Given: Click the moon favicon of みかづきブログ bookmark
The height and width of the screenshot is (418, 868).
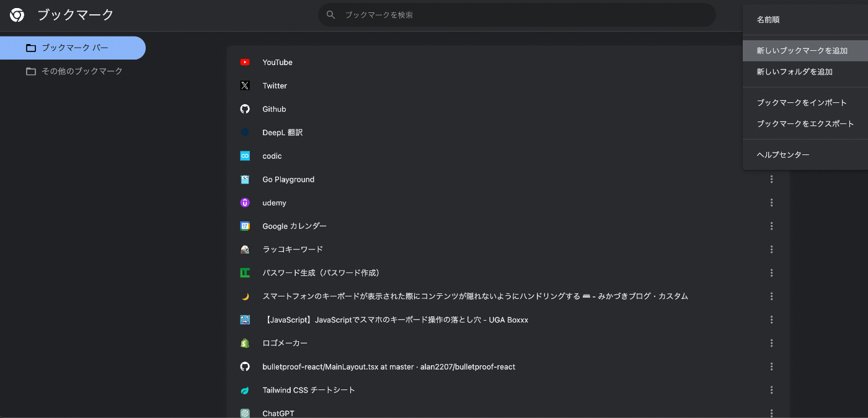Looking at the screenshot, I should click(x=245, y=296).
